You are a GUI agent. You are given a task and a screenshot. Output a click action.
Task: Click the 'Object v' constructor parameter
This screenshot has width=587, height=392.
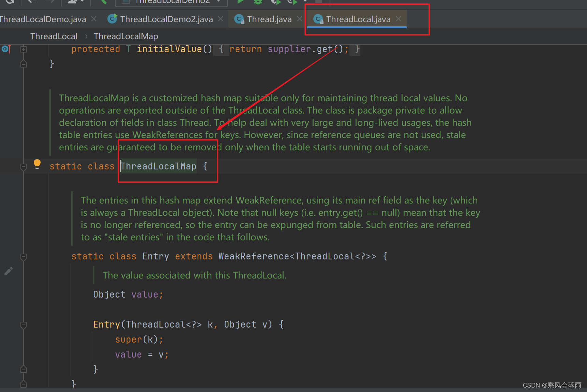[246, 325]
